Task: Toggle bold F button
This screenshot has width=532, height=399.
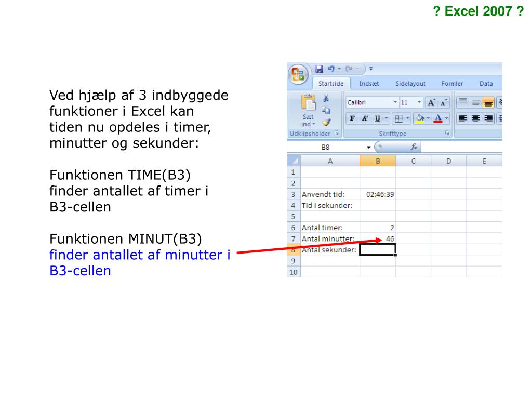Action: pyautogui.click(x=352, y=118)
